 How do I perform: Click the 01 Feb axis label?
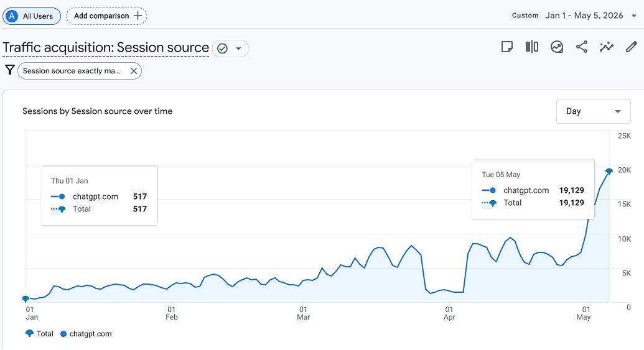pos(171,313)
